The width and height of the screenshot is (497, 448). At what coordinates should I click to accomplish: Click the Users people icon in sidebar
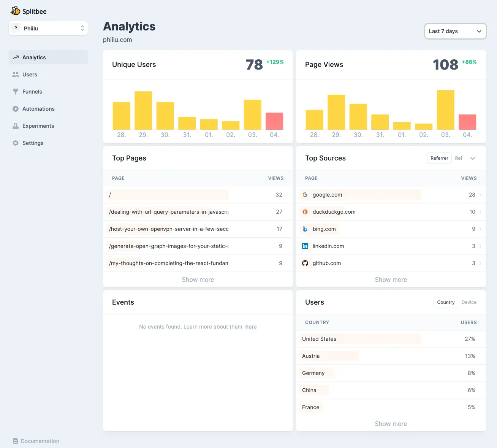[16, 75]
